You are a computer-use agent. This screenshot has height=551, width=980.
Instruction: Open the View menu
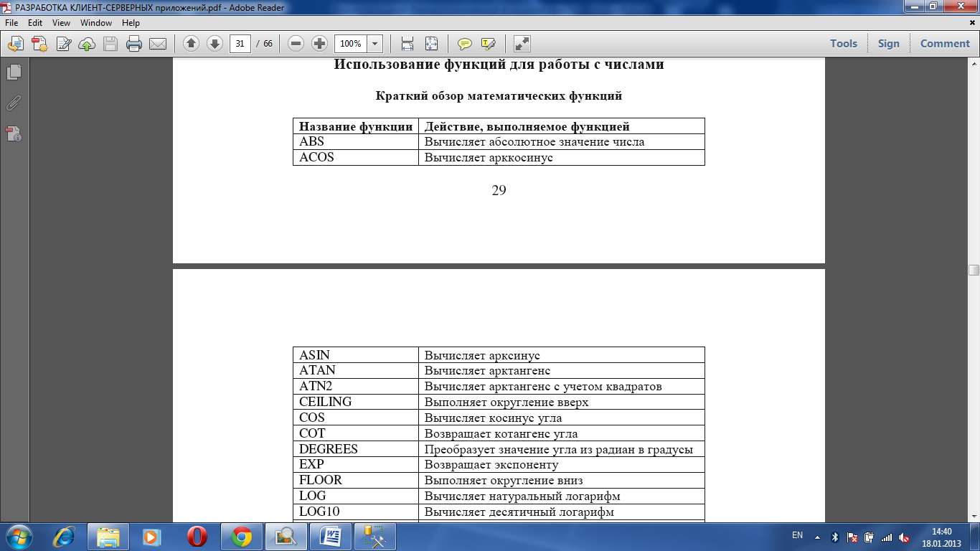61,23
